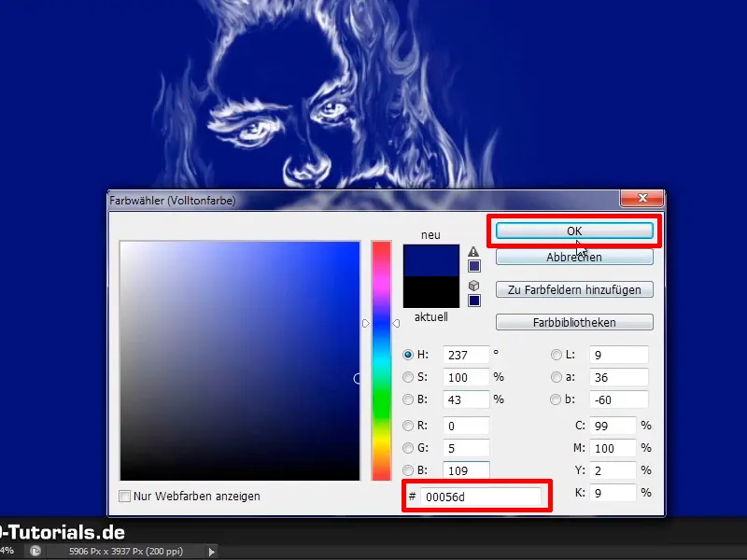
Task: Click the S field showing 100
Action: pyautogui.click(x=466, y=377)
